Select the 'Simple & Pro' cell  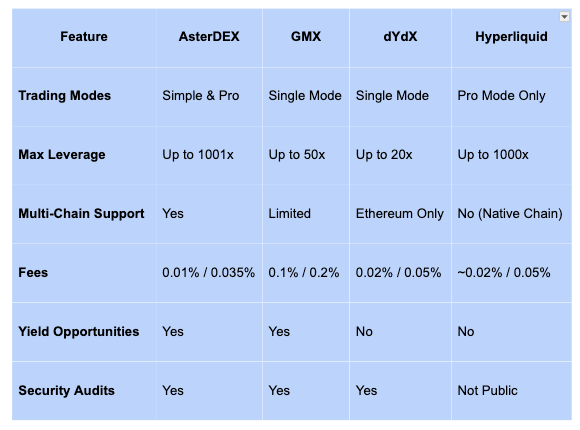click(x=209, y=97)
